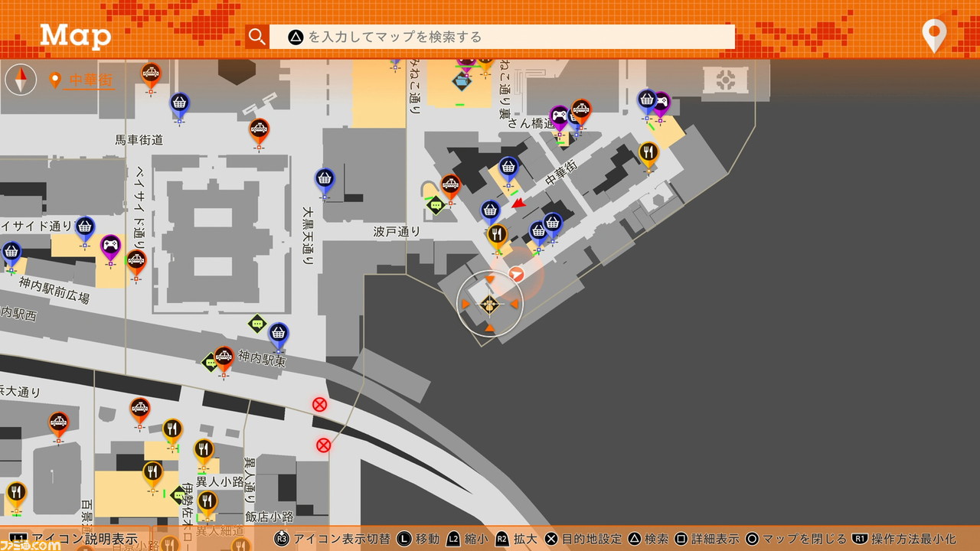Click the 飯店小路 street label

(269, 517)
